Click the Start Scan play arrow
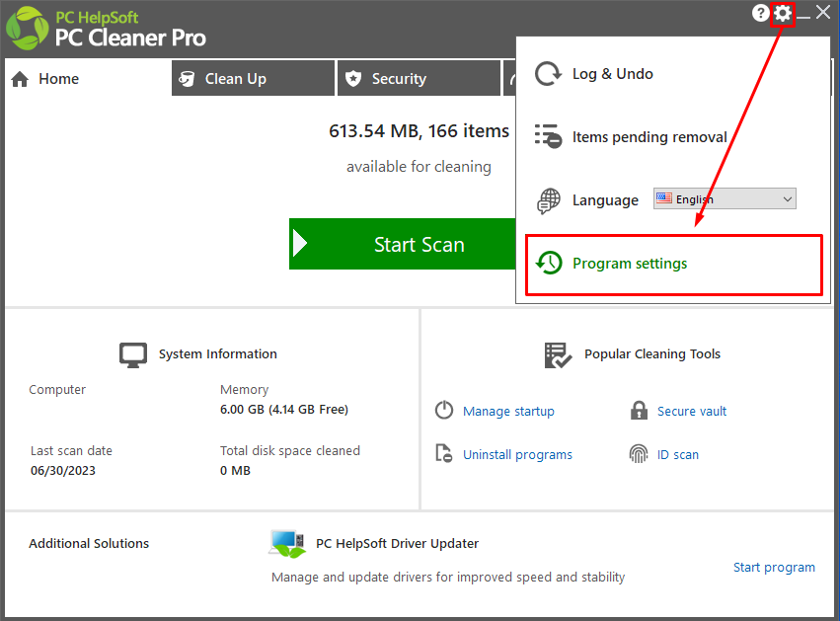Image resolution: width=840 pixels, height=621 pixels. [x=300, y=244]
